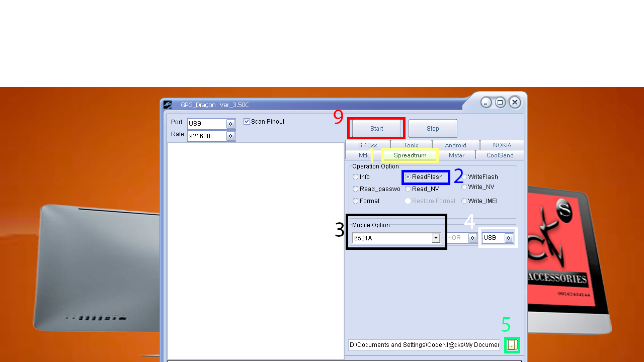The image size is (644, 362).
Task: Open the Android tab
Action: click(x=455, y=145)
